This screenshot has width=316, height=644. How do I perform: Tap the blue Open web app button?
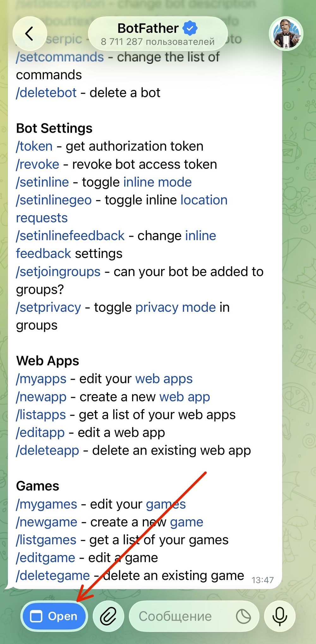[54, 616]
